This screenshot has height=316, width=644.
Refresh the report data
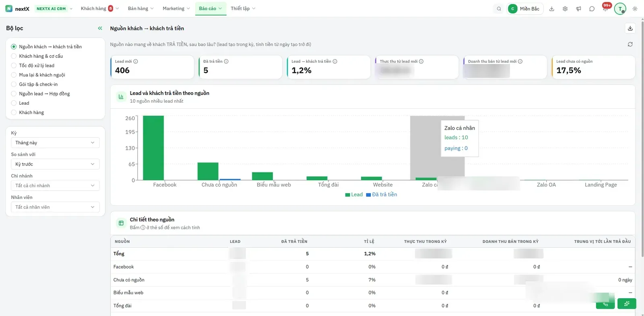[x=630, y=44]
